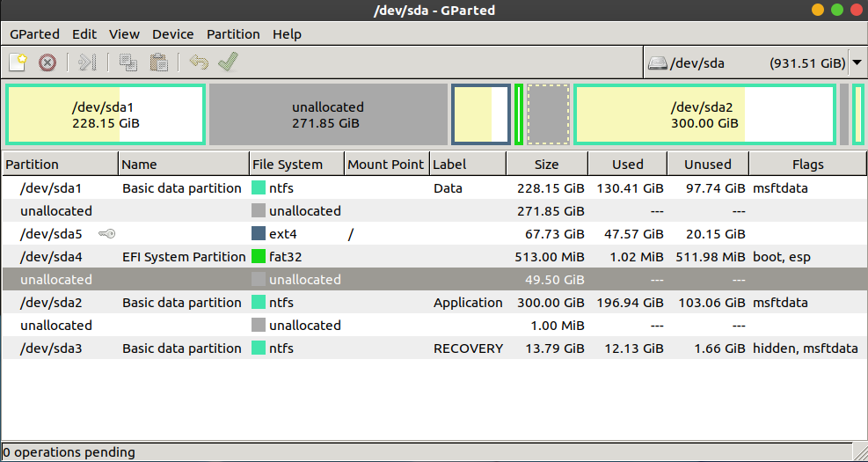This screenshot has width=868, height=462.
Task: Click the New partition toolbar icon
Action: (x=18, y=62)
